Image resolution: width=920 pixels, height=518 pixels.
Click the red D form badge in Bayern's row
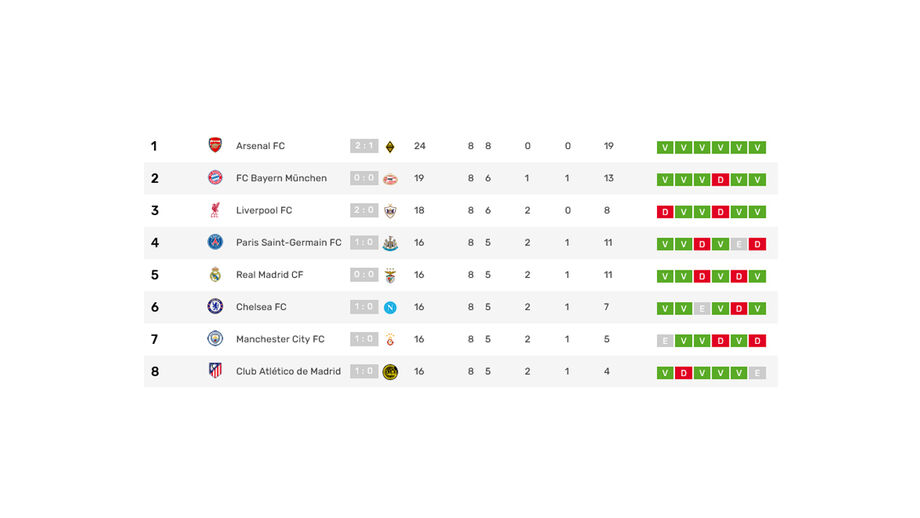point(720,180)
